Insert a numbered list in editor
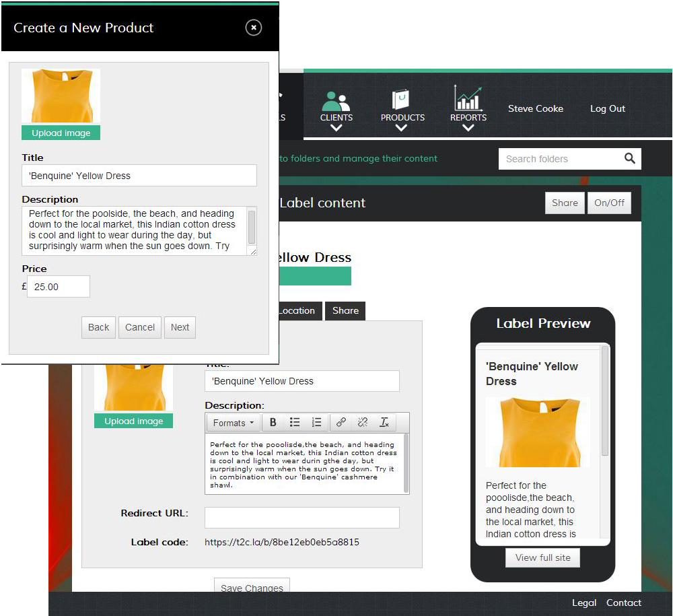 (316, 423)
